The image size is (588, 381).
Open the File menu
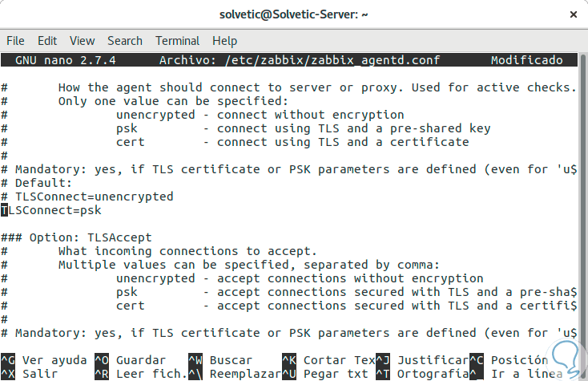[16, 41]
